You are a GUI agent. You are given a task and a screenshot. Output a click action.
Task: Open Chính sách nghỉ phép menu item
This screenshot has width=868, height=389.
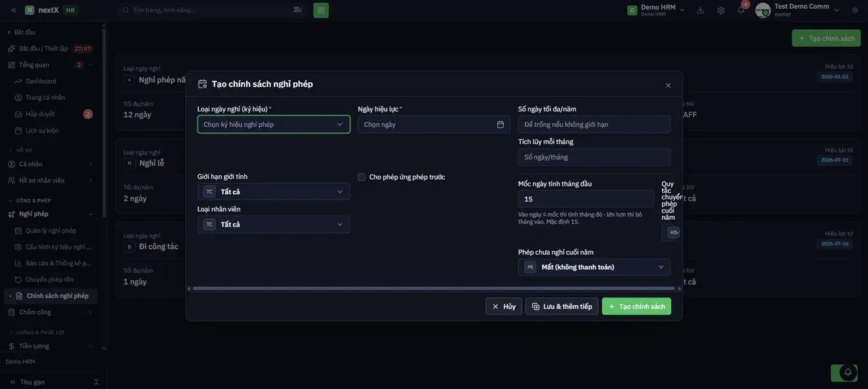tap(52, 296)
